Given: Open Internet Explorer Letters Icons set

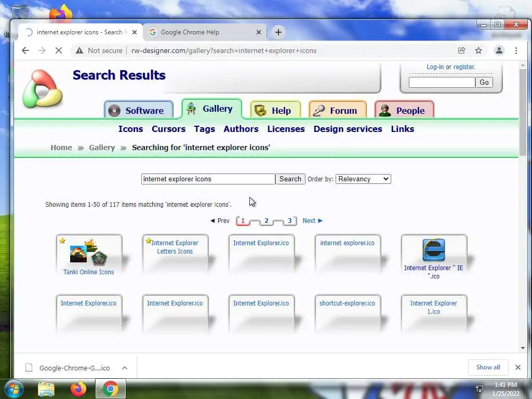Looking at the screenshot, I should (175, 247).
